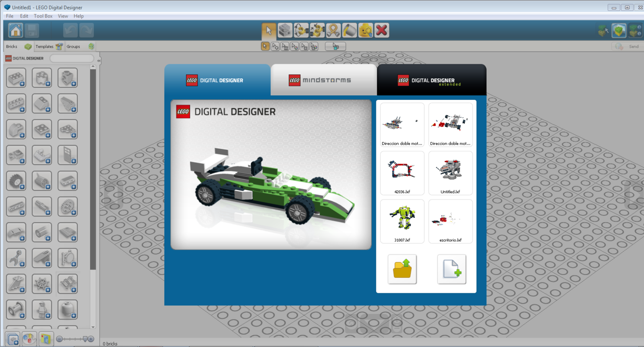Select the Paint tool in the toolbar
Image resolution: width=644 pixels, height=347 pixels.
(x=349, y=30)
